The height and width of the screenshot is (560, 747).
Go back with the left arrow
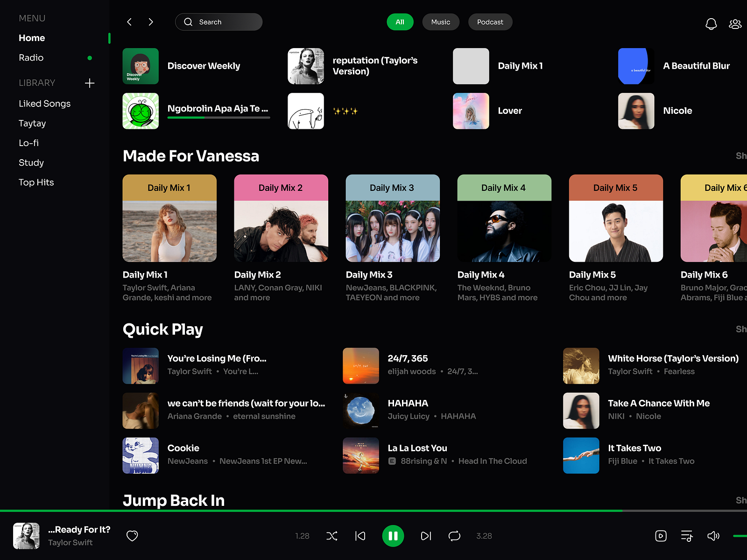[129, 22]
